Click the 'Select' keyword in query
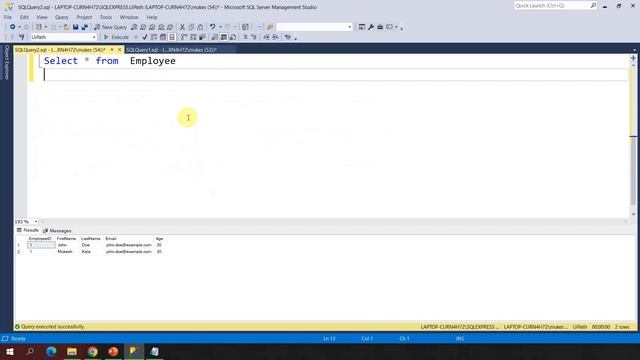 pyautogui.click(x=61, y=61)
